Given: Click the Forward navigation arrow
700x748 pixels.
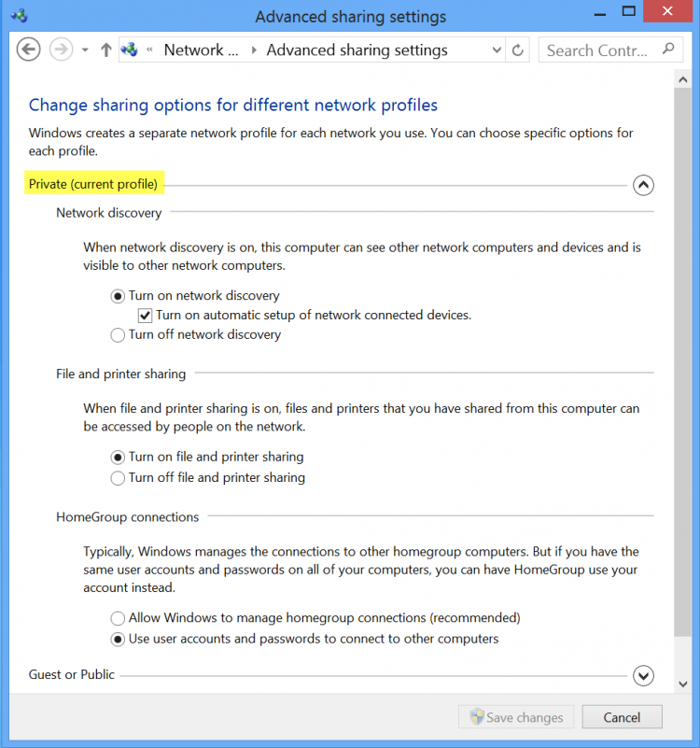Looking at the screenshot, I should click(61, 49).
